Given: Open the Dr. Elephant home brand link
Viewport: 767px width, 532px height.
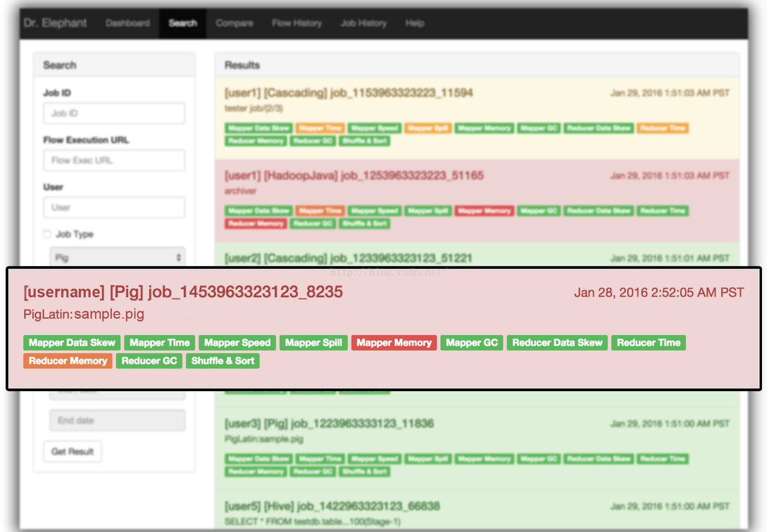Looking at the screenshot, I should [x=55, y=23].
